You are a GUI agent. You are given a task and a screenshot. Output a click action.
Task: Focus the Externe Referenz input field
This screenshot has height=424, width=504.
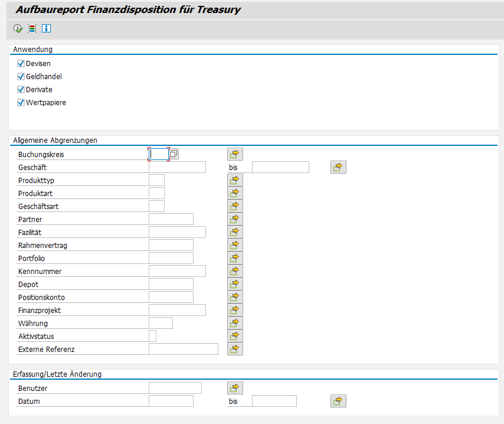(x=183, y=349)
